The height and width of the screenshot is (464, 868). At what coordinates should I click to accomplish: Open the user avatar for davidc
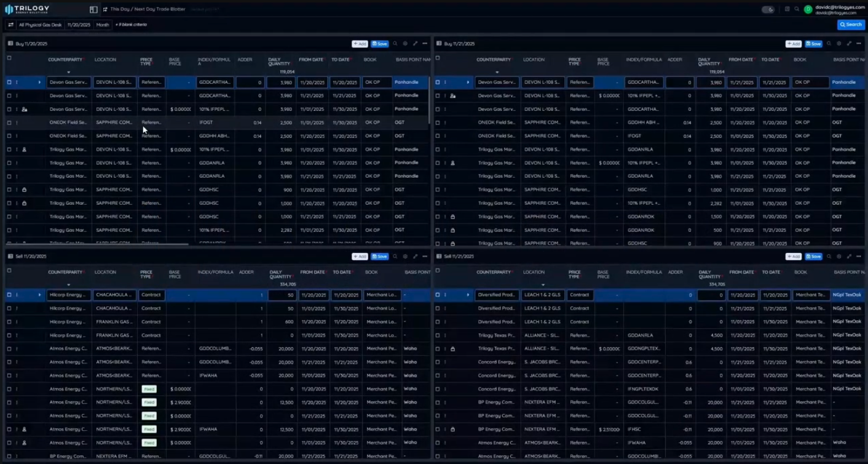[x=808, y=10]
